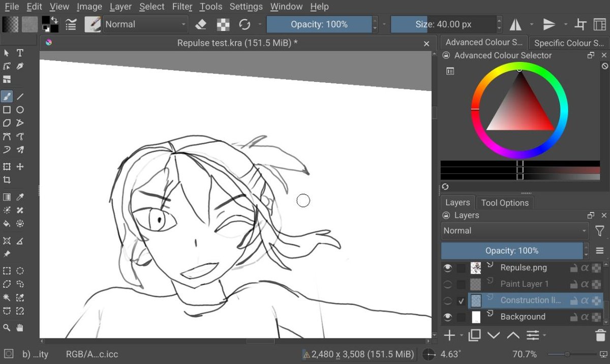This screenshot has height=364, width=610.
Task: Select the Fill bucket tool
Action: tap(7, 223)
